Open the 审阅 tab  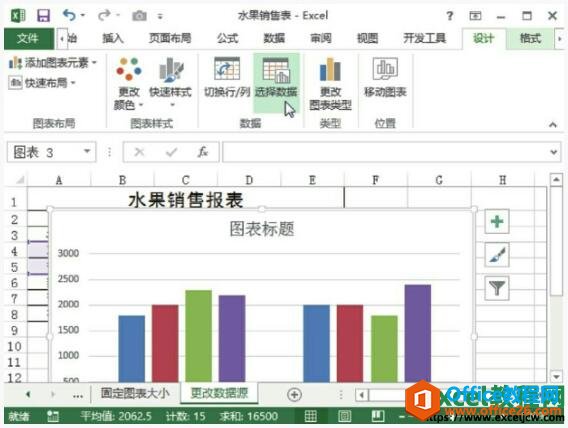[321, 38]
